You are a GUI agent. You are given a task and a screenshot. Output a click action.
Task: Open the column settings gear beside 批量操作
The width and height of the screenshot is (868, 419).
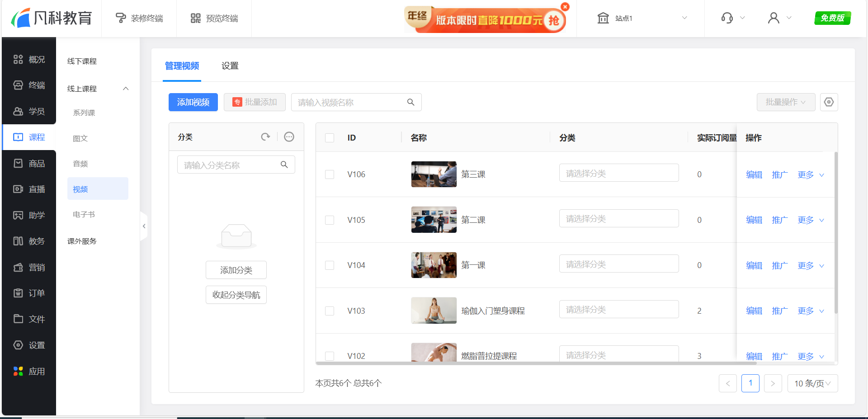click(x=829, y=102)
